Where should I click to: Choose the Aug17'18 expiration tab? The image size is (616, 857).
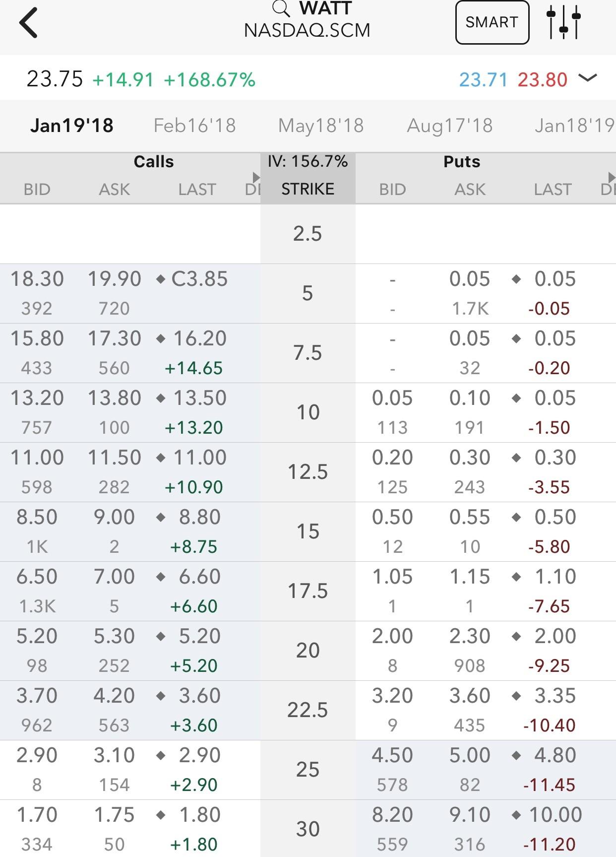pos(450,126)
